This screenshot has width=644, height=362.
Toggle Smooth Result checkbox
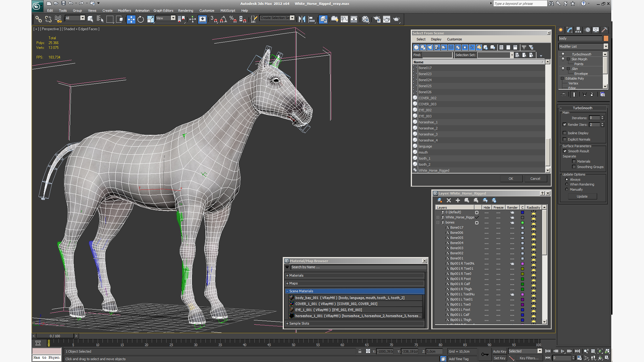click(x=565, y=151)
